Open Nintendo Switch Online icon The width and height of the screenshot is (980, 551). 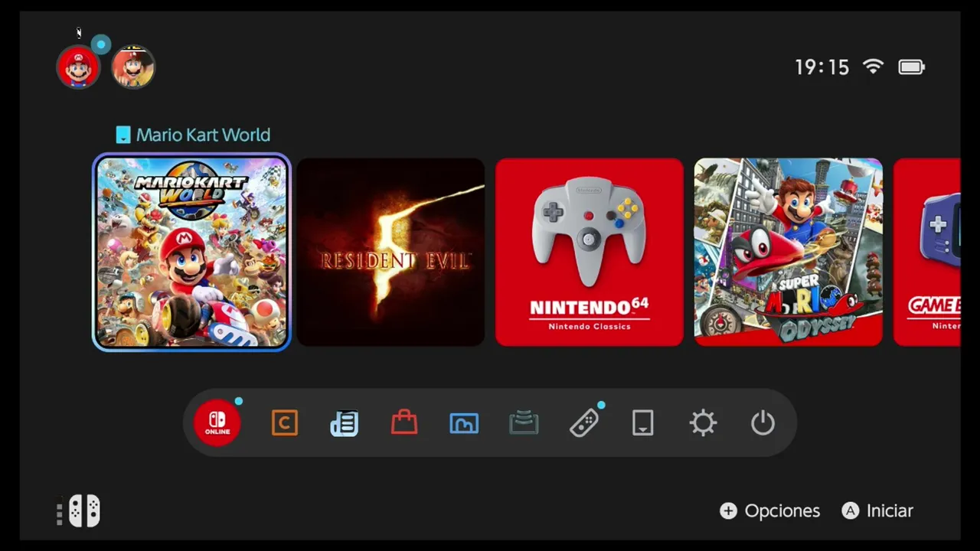click(217, 422)
